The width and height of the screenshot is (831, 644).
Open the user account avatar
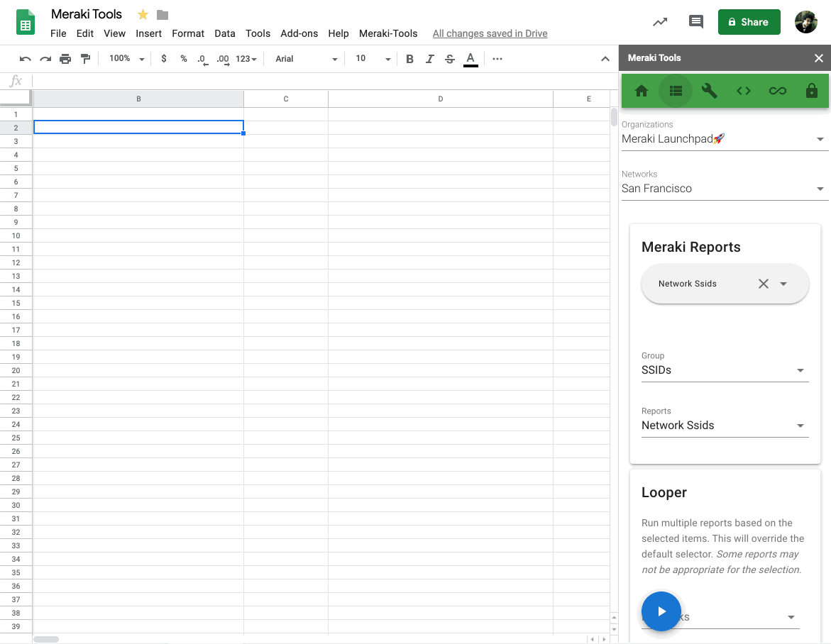(806, 22)
